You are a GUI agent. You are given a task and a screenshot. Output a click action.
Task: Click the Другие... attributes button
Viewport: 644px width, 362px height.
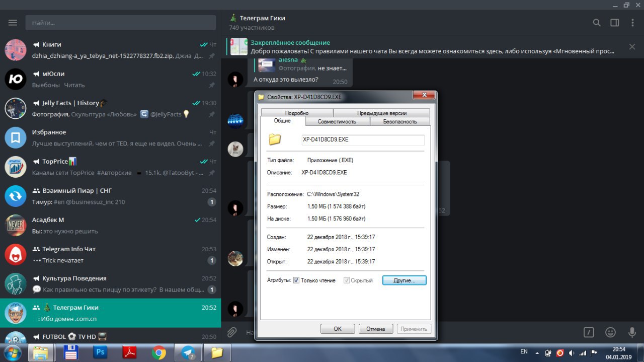pos(404,280)
